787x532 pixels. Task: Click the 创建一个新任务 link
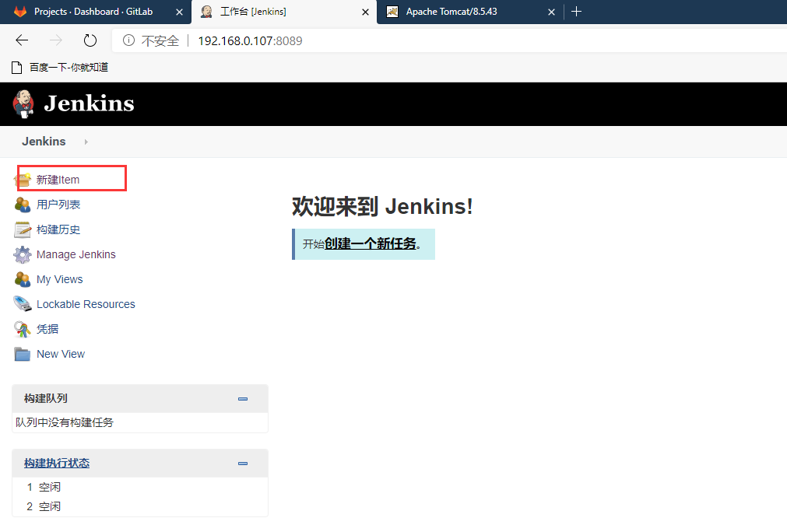pos(371,243)
